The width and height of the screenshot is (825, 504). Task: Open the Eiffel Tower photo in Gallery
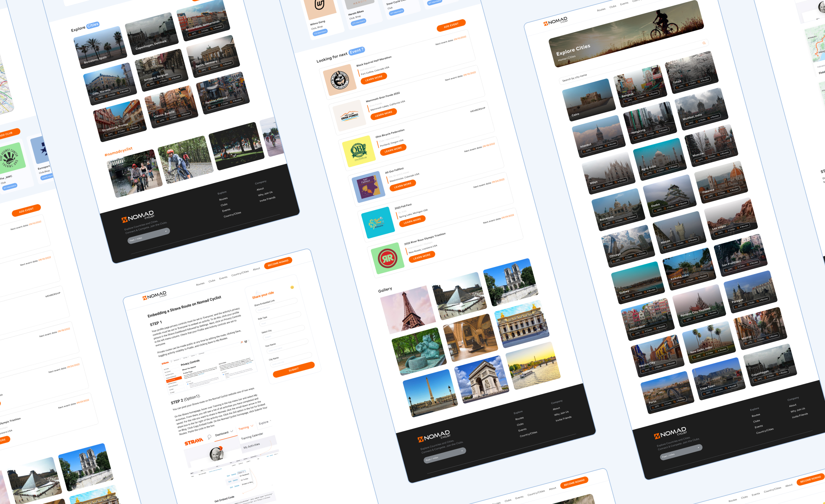click(x=408, y=309)
